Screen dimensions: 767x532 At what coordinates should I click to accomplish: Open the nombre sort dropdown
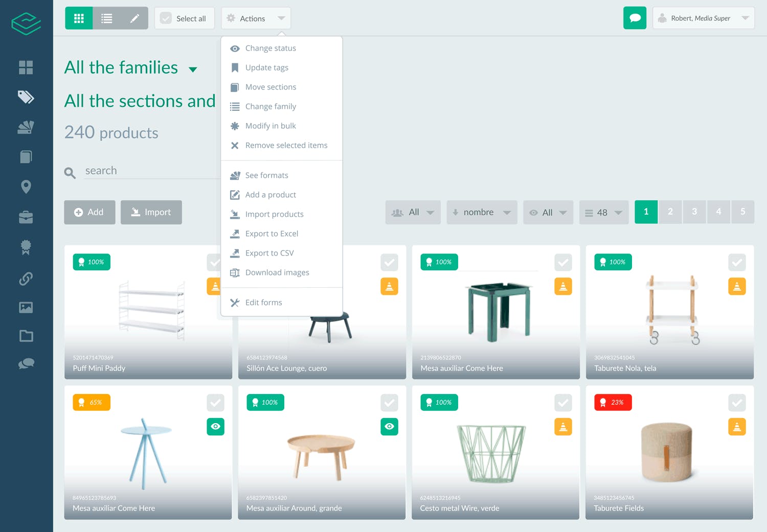pos(482,212)
